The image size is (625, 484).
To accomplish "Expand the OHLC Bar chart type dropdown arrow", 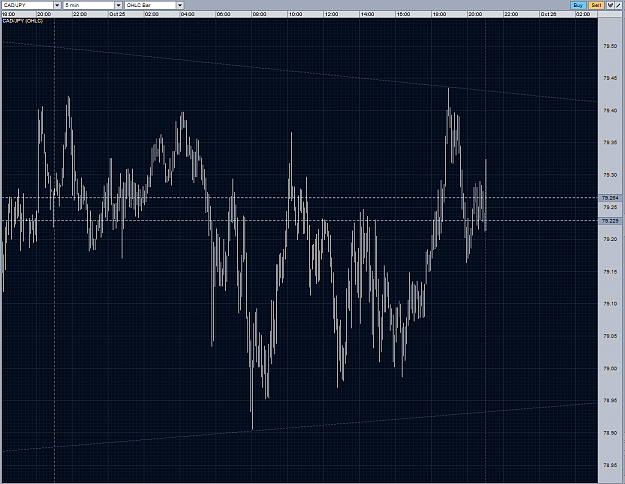I will pos(180,5).
